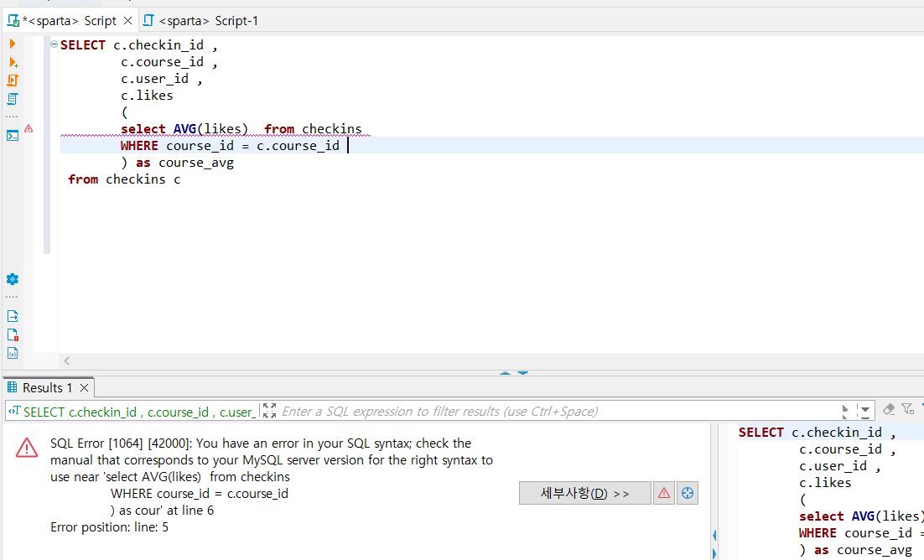Open the filter history dropdown arrow

(x=864, y=411)
